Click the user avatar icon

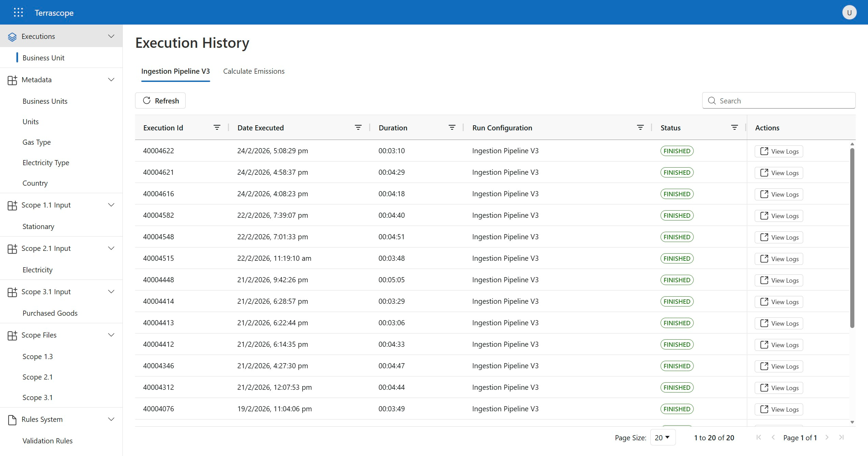tap(849, 13)
